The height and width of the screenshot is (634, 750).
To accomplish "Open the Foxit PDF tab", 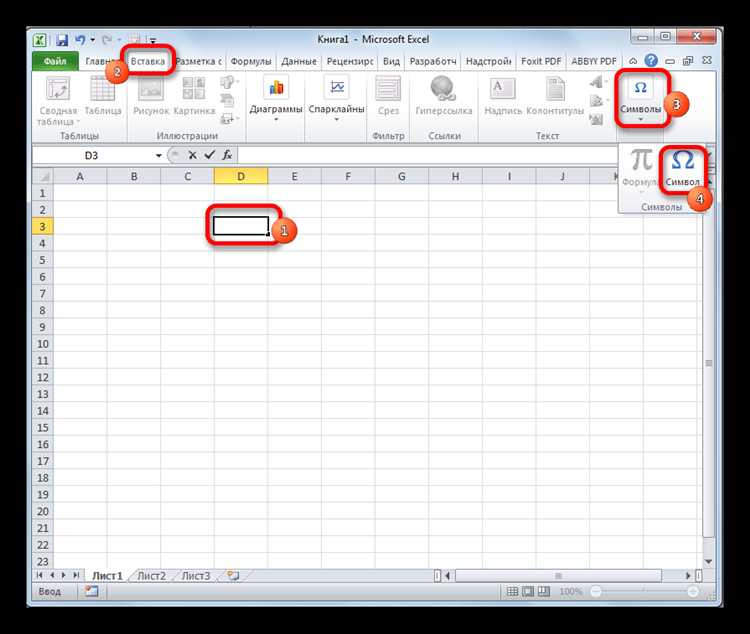I will (541, 61).
